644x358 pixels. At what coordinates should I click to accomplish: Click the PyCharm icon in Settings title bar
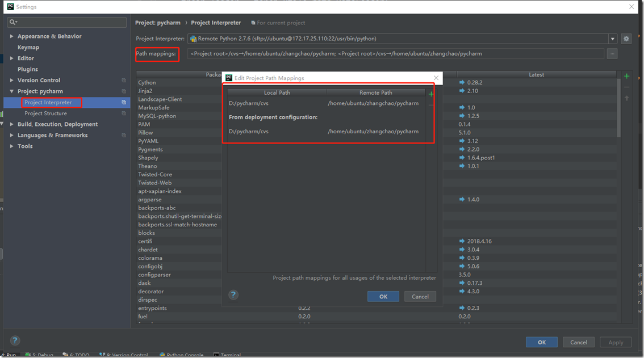(x=10, y=7)
